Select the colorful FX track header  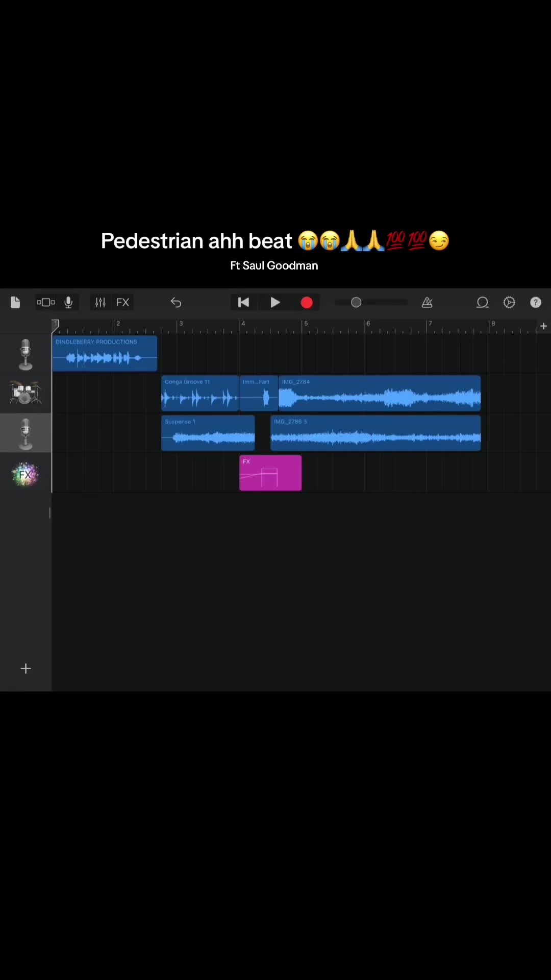[26, 473]
